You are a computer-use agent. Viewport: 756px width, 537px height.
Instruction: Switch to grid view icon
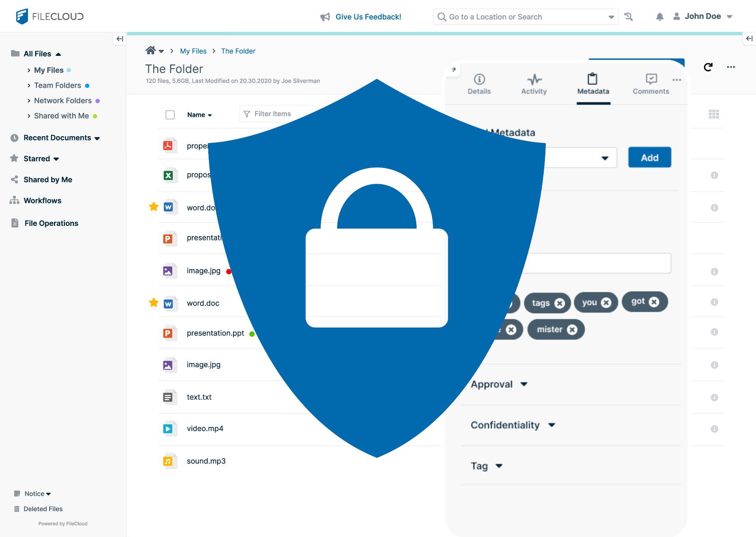[713, 114]
